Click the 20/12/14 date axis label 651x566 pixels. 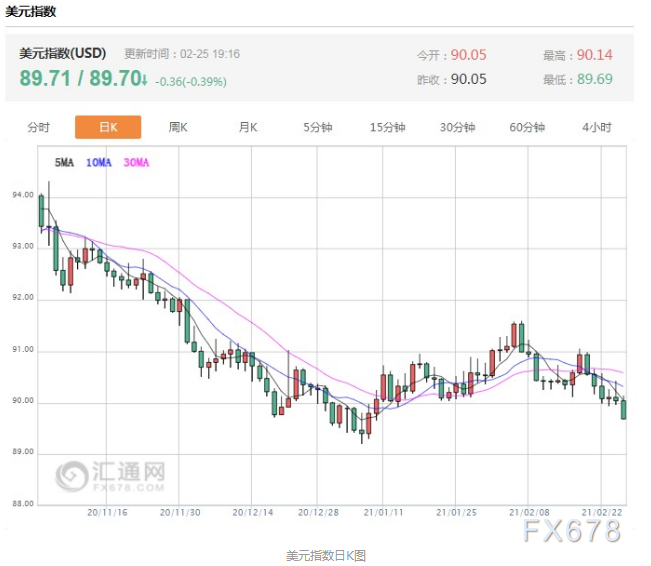tap(252, 512)
